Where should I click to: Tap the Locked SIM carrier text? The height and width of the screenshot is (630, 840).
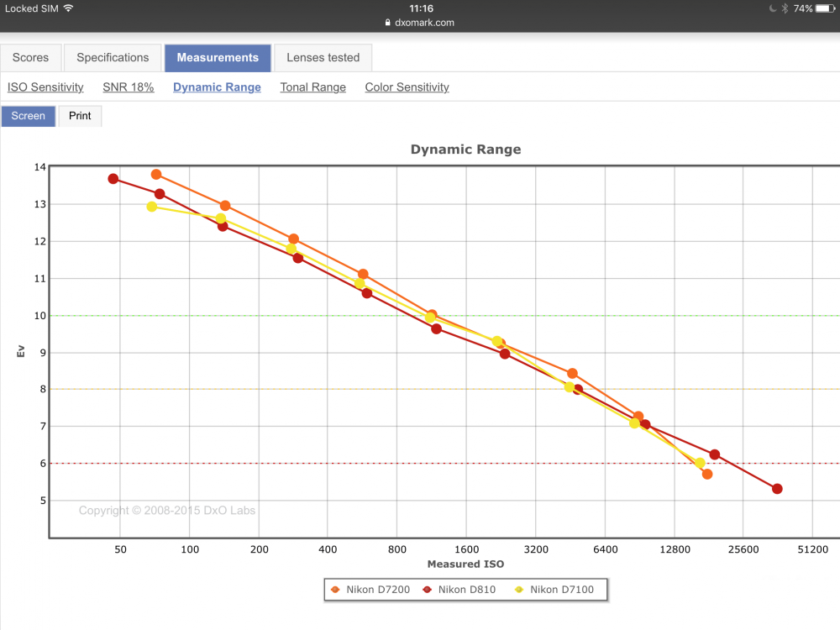(x=32, y=8)
